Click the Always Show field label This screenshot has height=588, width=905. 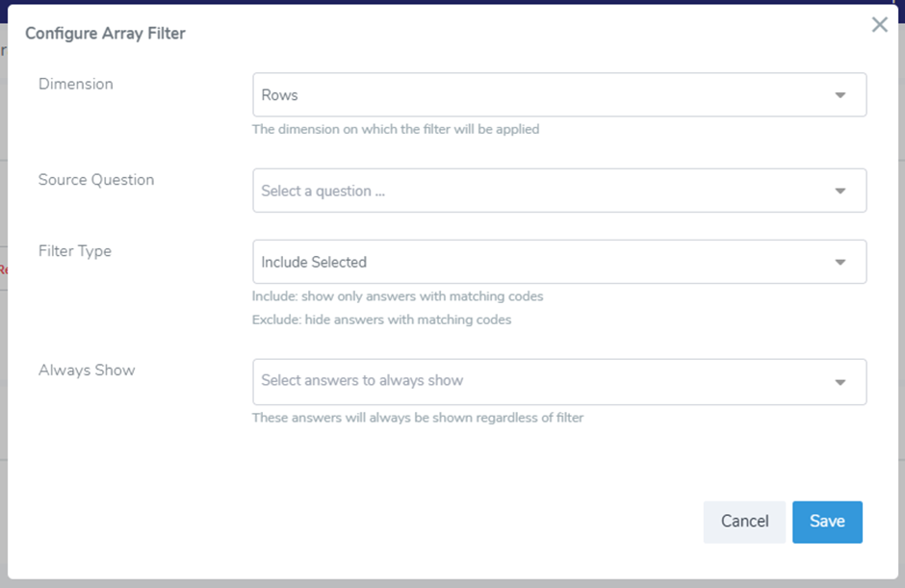(87, 371)
